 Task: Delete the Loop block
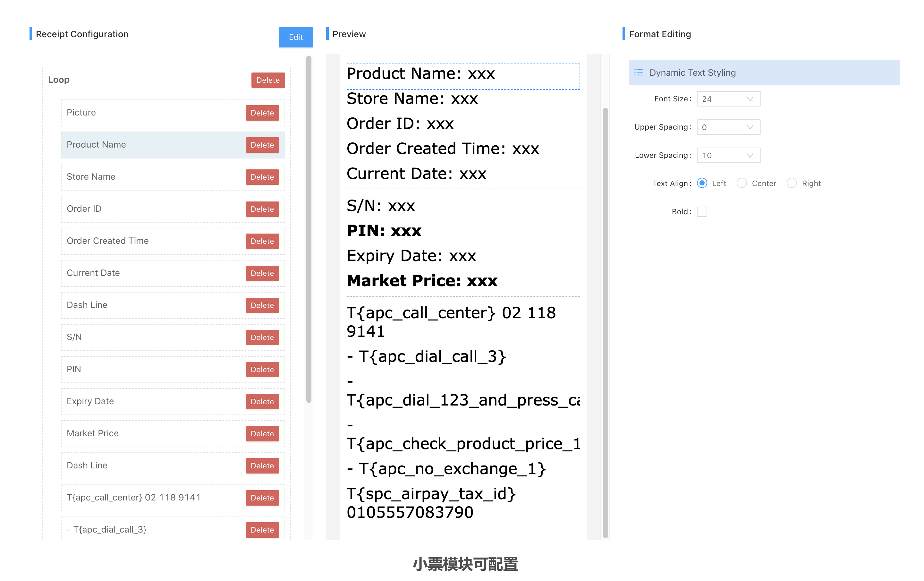coord(268,80)
